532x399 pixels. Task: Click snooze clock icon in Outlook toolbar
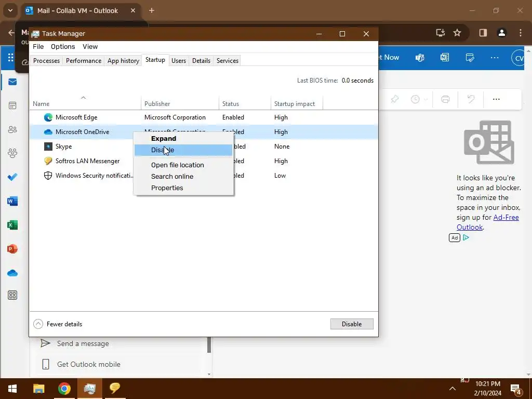pyautogui.click(x=415, y=99)
